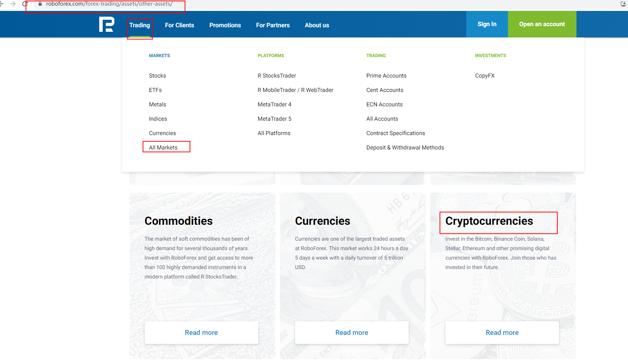
Task: Open All Markets link
Action: point(163,148)
